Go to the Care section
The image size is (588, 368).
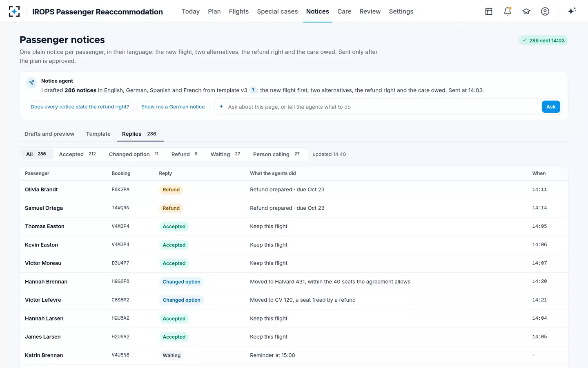(x=344, y=11)
